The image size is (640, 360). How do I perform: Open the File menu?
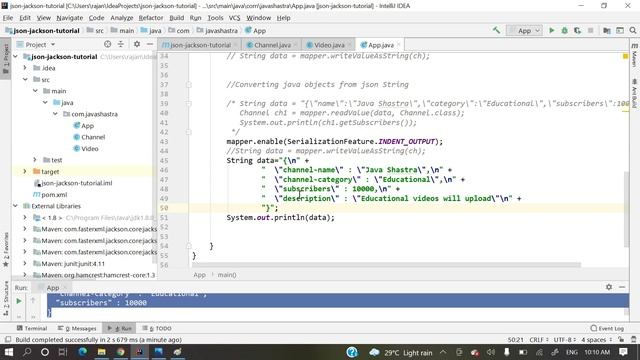point(8,18)
